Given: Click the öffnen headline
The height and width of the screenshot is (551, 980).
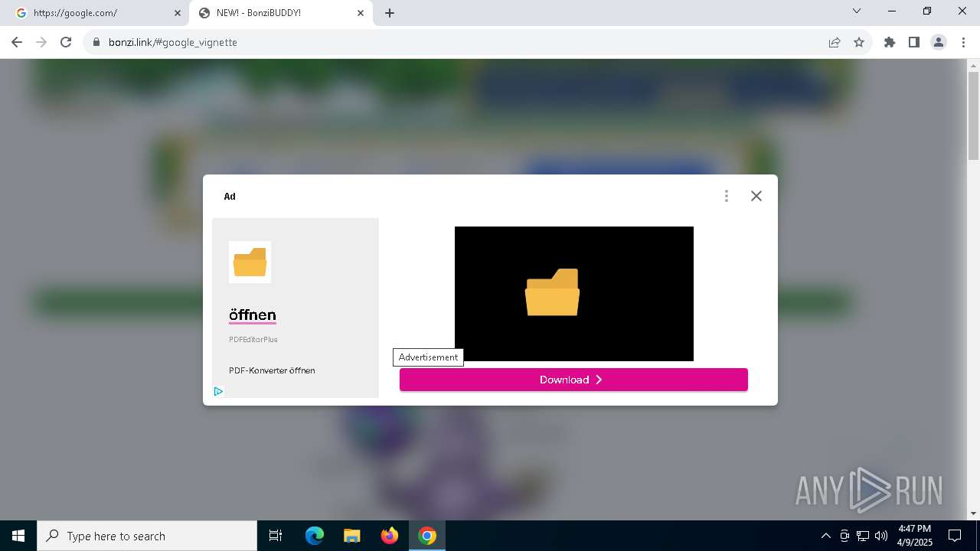Looking at the screenshot, I should 253,315.
